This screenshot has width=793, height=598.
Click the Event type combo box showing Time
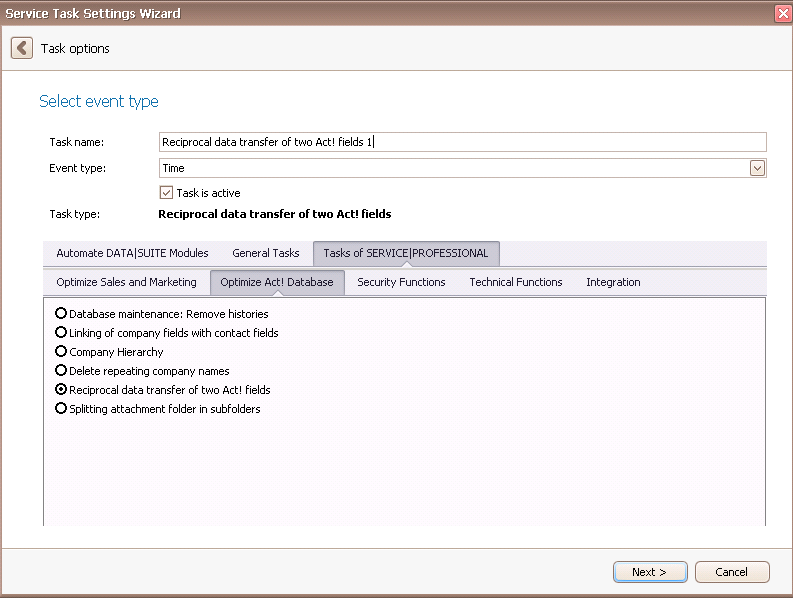[463, 168]
